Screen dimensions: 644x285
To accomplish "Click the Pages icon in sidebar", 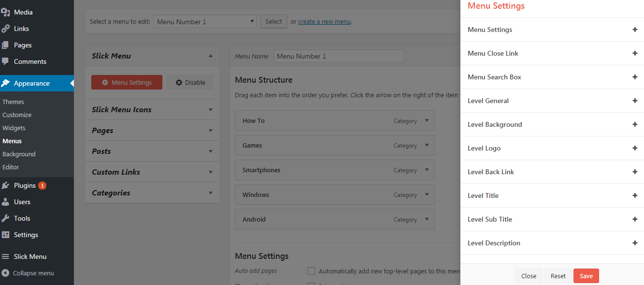I will click(x=5, y=45).
